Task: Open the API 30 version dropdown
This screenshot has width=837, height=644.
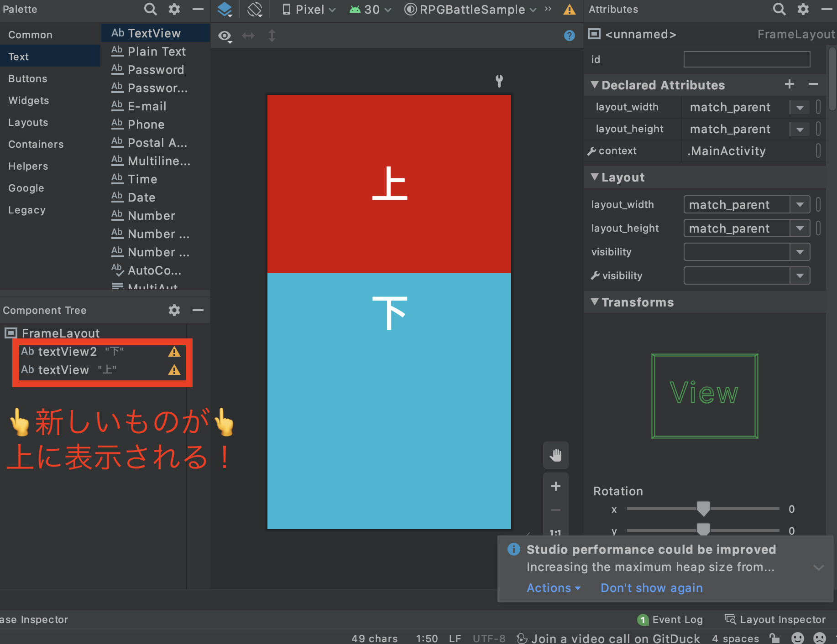Action: click(x=370, y=9)
